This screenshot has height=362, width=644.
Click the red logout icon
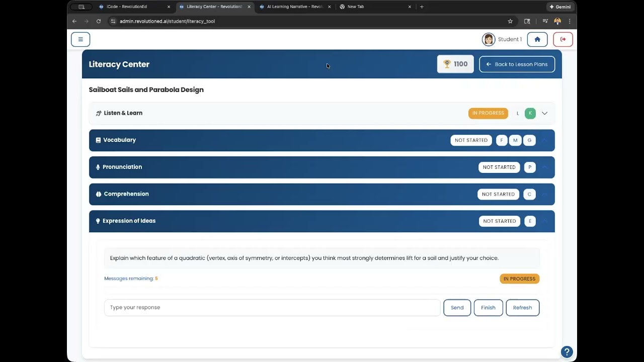click(x=563, y=39)
